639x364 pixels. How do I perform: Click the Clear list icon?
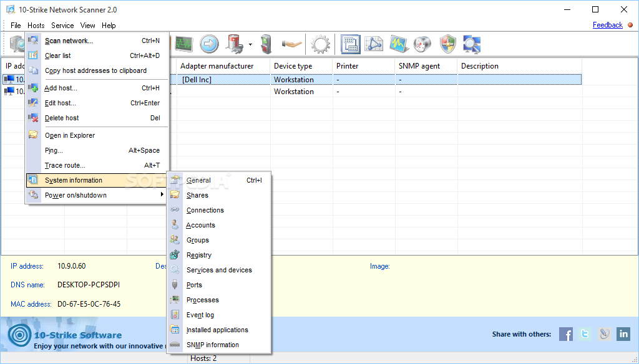[33, 55]
